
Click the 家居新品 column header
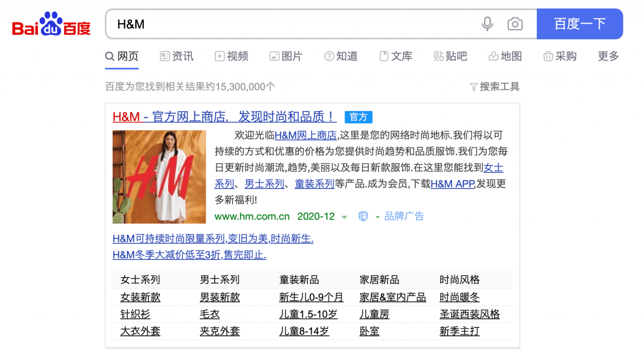click(x=379, y=280)
